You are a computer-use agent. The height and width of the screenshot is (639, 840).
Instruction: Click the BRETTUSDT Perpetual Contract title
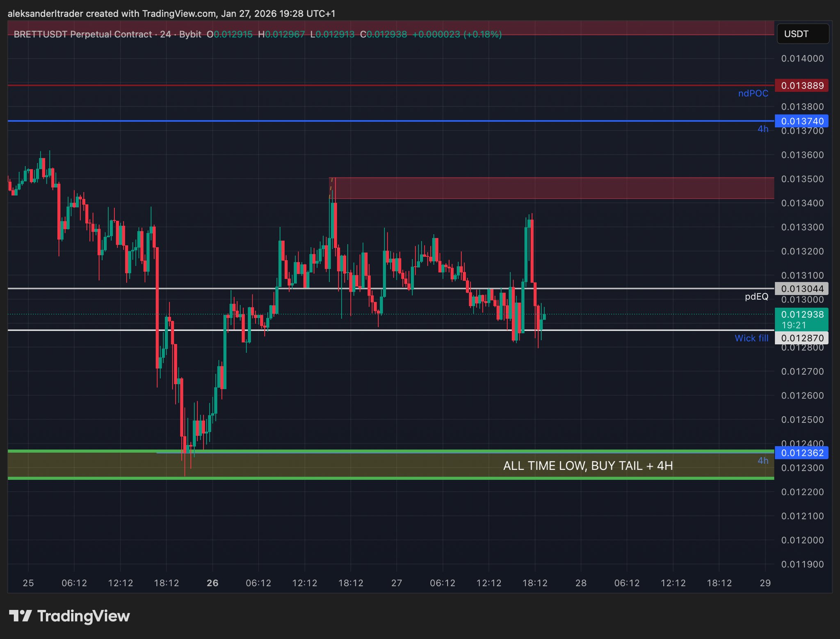(82, 34)
